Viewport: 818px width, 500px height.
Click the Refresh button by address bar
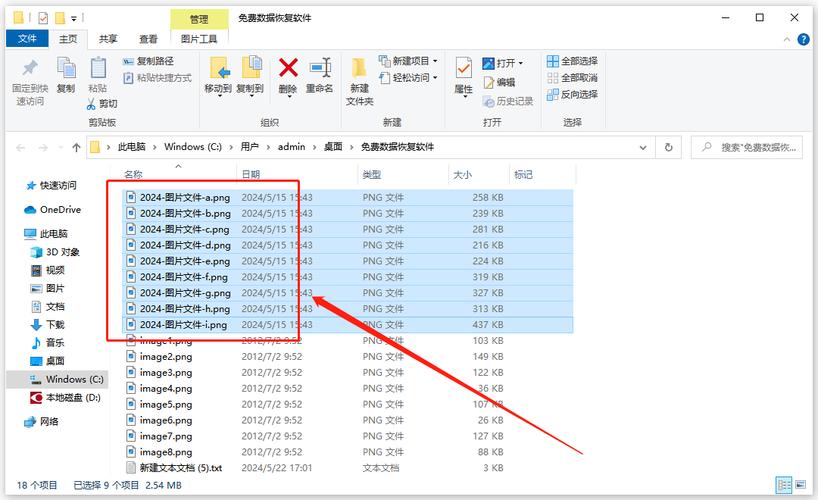668,148
